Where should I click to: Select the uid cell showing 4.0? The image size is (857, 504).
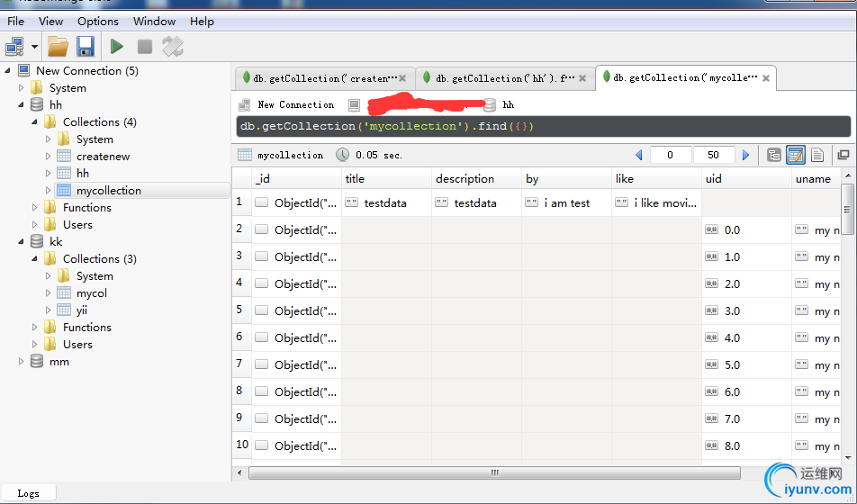[746, 337]
